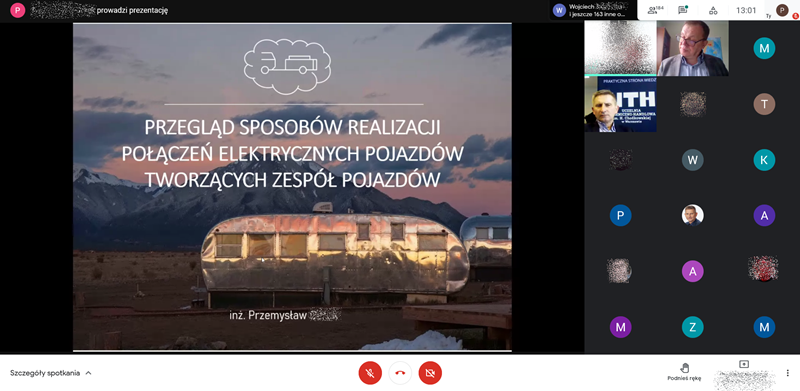
Task: Open the meeting chat panel
Action: [x=683, y=10]
